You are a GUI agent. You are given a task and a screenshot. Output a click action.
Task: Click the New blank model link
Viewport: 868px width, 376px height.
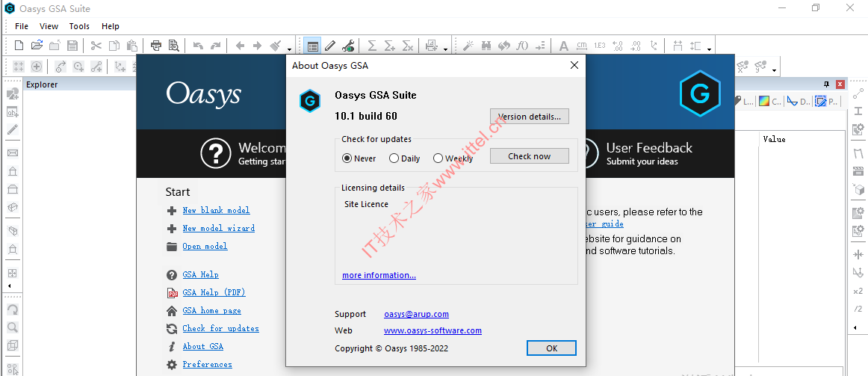216,211
